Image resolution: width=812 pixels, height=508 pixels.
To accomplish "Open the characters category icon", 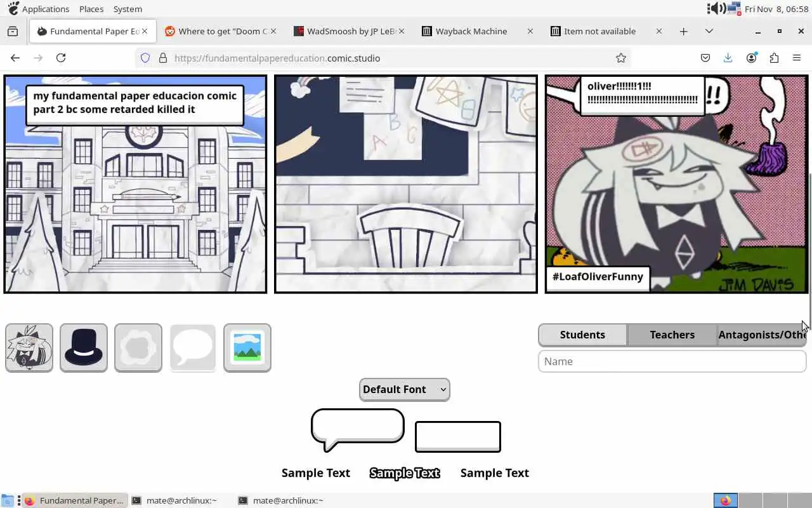I will point(29,348).
